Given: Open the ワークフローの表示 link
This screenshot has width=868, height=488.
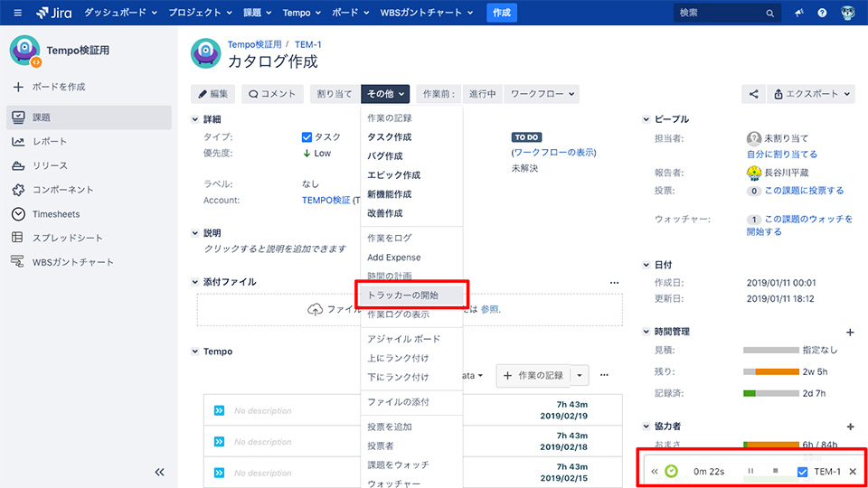Looking at the screenshot, I should pyautogui.click(x=553, y=153).
